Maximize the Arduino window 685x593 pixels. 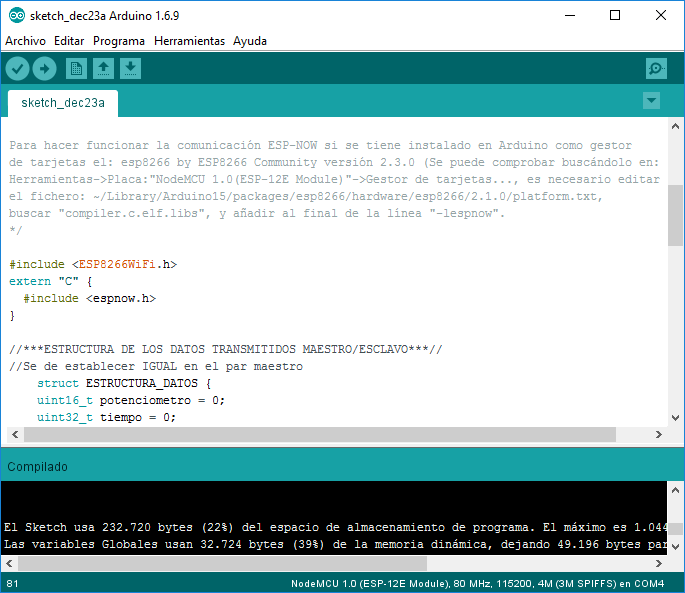coord(615,16)
